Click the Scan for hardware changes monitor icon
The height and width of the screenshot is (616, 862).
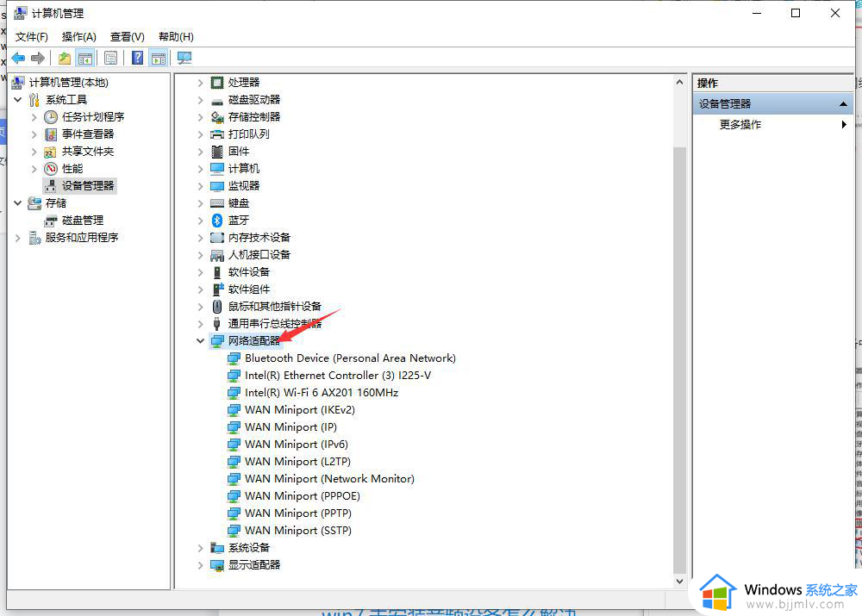(x=184, y=58)
